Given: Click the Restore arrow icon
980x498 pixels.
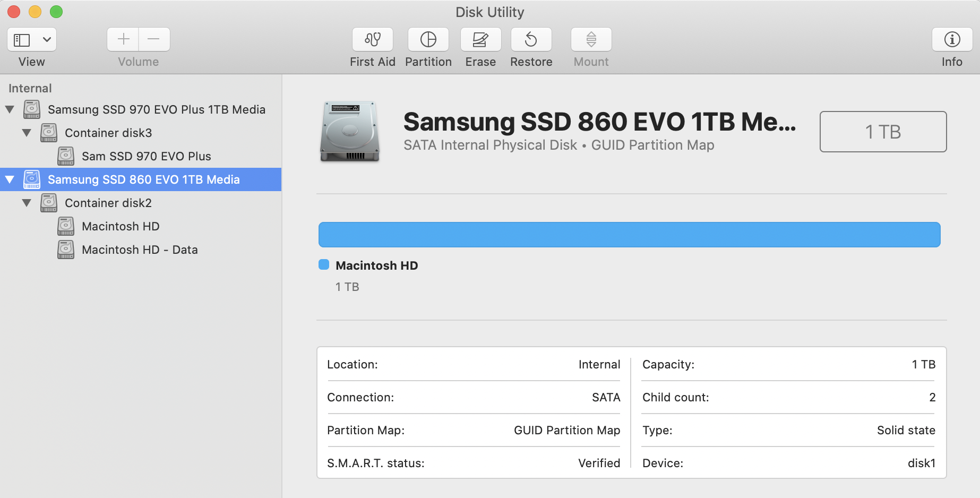Looking at the screenshot, I should pyautogui.click(x=531, y=39).
